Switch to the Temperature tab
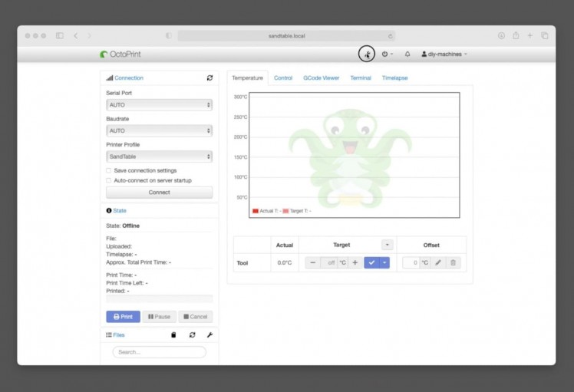Viewport: 574px width, 392px height. coord(247,78)
